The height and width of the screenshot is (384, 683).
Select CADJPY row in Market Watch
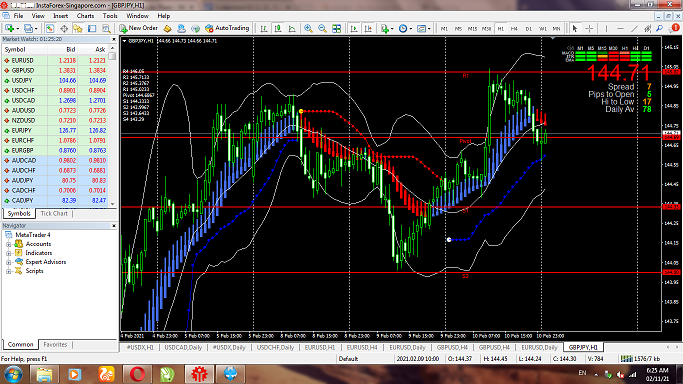55,201
